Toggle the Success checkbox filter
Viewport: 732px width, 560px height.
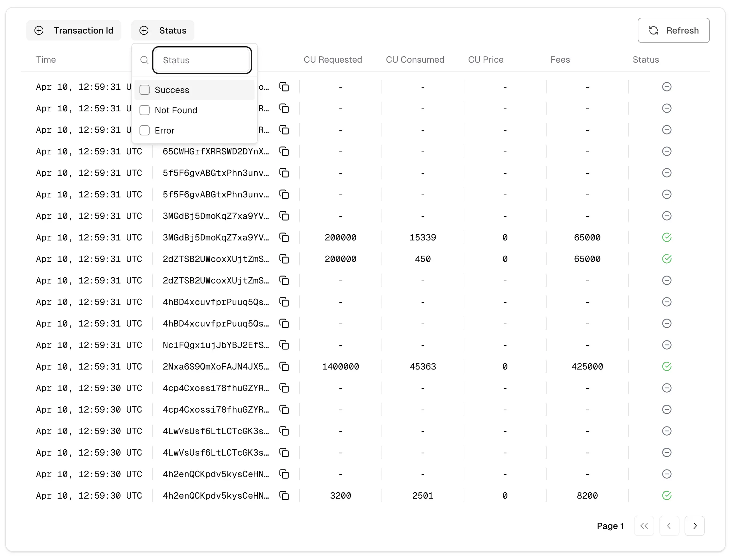tap(145, 90)
